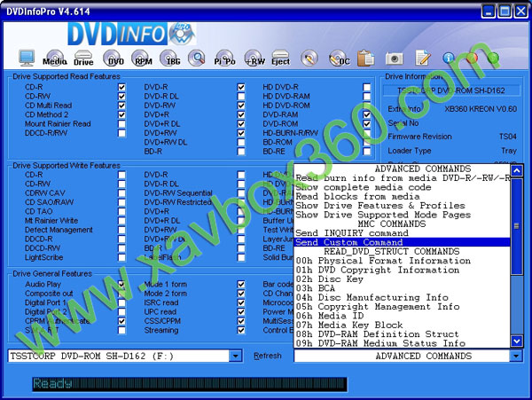Choose '00h Physical Format Information'
This screenshot has width=532, height=400.
point(402,261)
